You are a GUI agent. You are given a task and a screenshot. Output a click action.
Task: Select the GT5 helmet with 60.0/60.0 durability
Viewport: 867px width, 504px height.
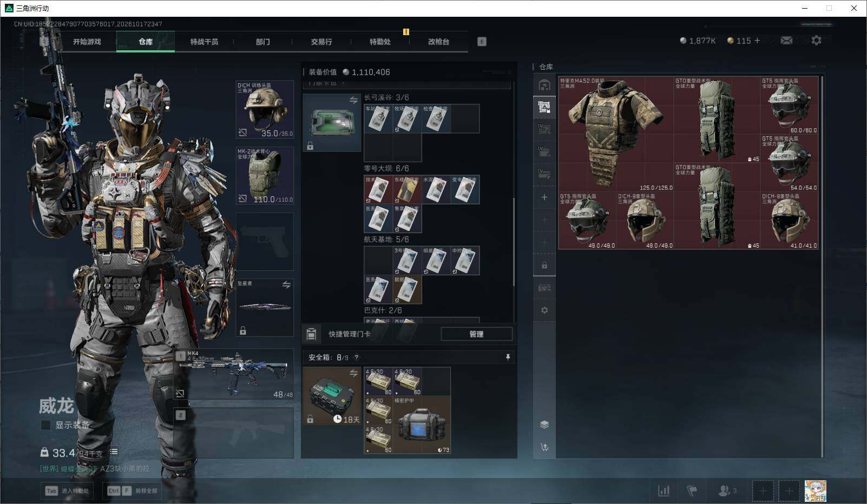click(790, 105)
